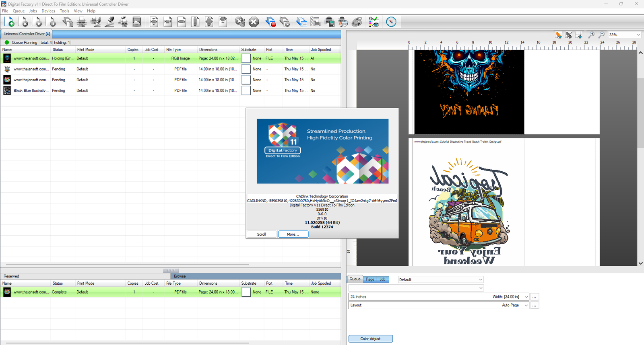Image resolution: width=644 pixels, height=345 pixels.
Task: Expand the Layout Auto Page dropdown
Action: tap(526, 305)
